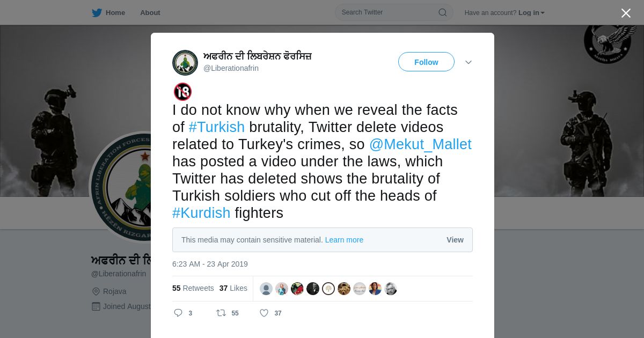Click the first liker avatar in the row
Viewport: 644px width, 338px height.
[x=266, y=289]
